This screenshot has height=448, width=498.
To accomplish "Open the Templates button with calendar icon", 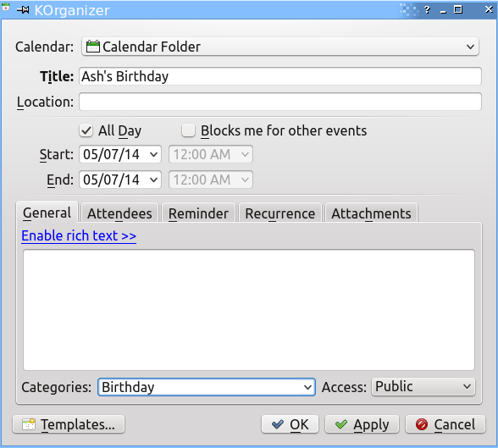I will 69,424.
